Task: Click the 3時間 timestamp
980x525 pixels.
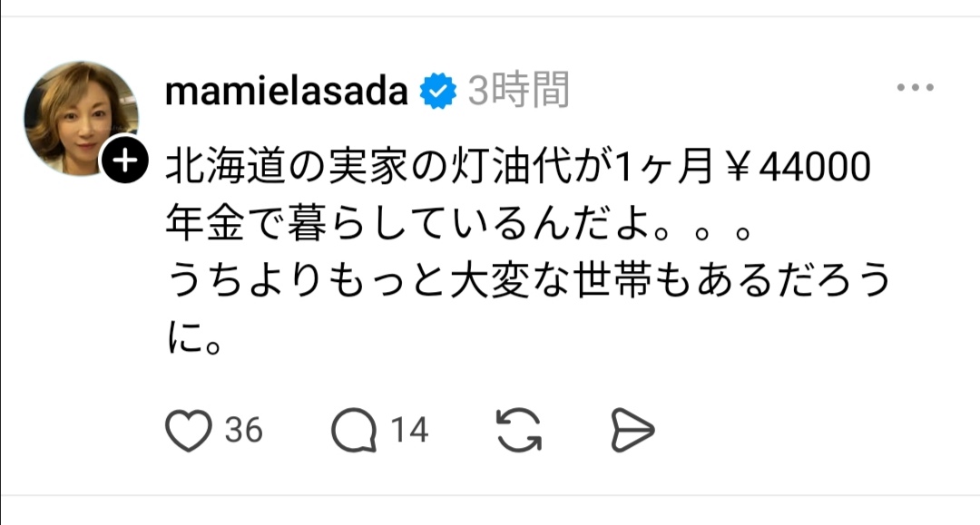Action: 519,91
